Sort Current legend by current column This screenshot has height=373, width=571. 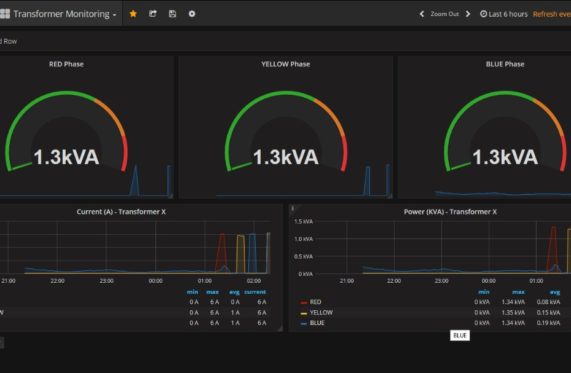pos(255,292)
